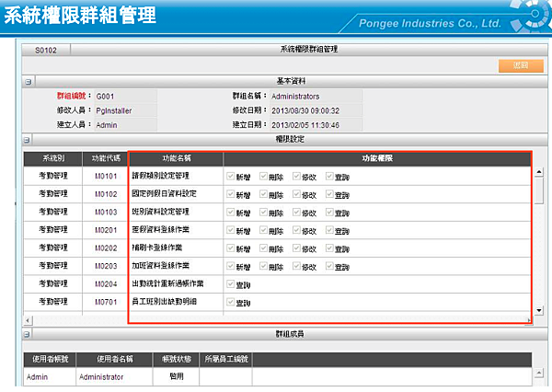Screen dimensions: 552x392
Task: Click 員工班別出缺勤明細 function name
Action: pyautogui.click(x=164, y=301)
